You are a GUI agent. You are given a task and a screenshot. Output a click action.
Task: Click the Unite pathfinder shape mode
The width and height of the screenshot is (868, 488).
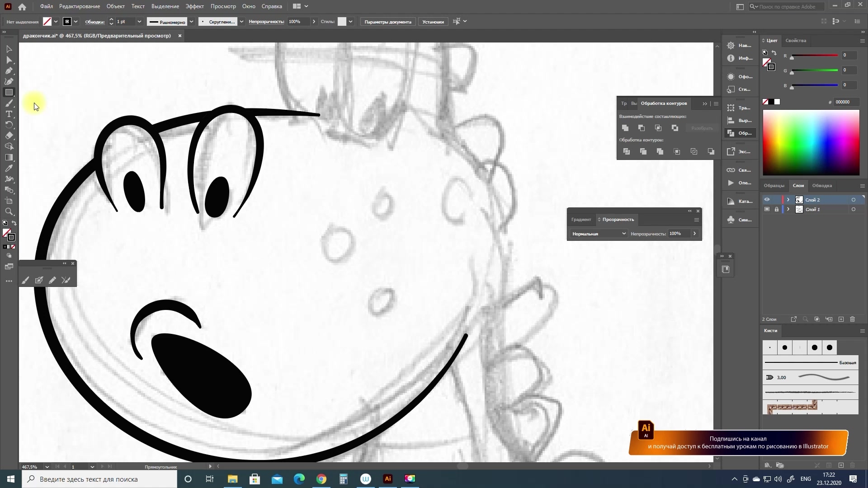pos(625,128)
